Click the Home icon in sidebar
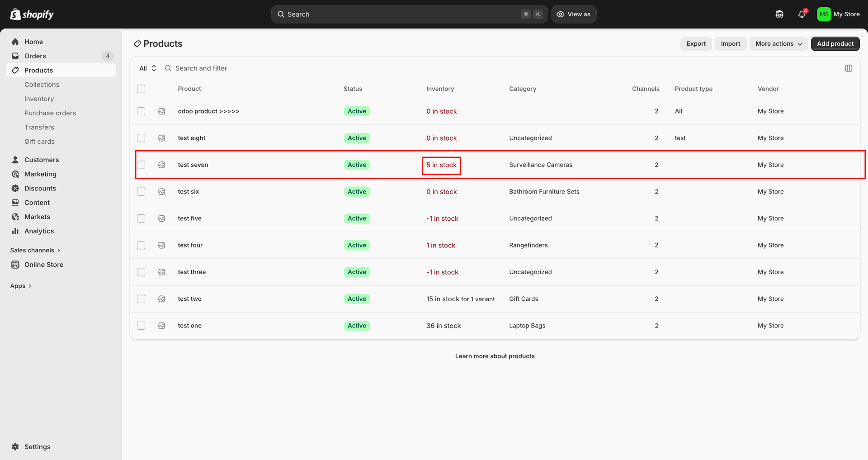This screenshot has height=460, width=868. coord(15,42)
